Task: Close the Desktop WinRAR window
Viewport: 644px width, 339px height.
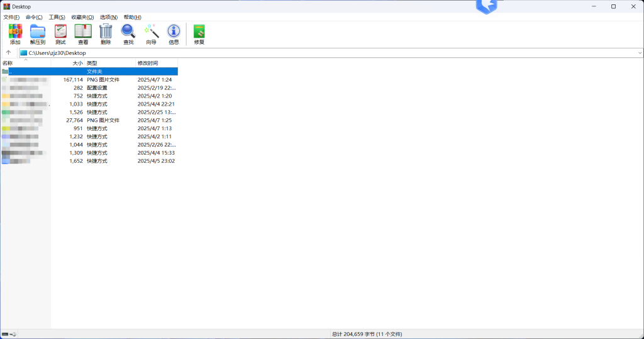Action: point(633,6)
